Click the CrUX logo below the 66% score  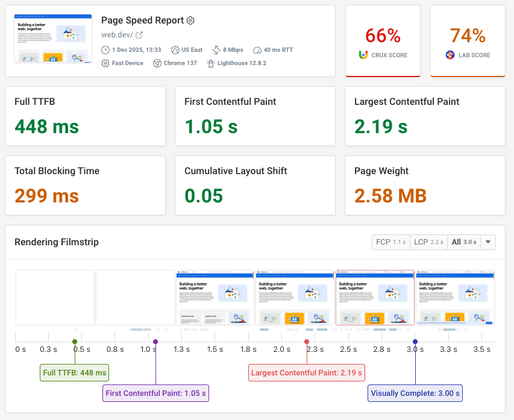point(362,55)
